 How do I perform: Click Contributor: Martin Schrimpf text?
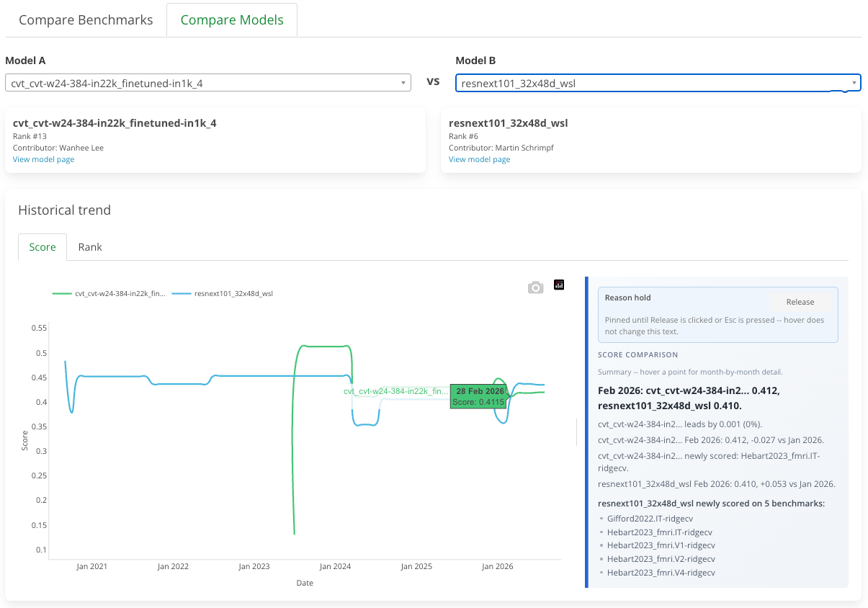(501, 148)
